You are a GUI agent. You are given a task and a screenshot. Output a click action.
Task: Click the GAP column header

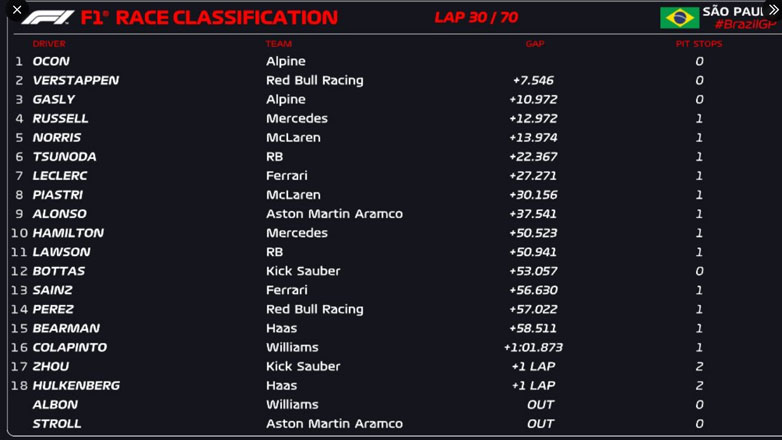(535, 44)
